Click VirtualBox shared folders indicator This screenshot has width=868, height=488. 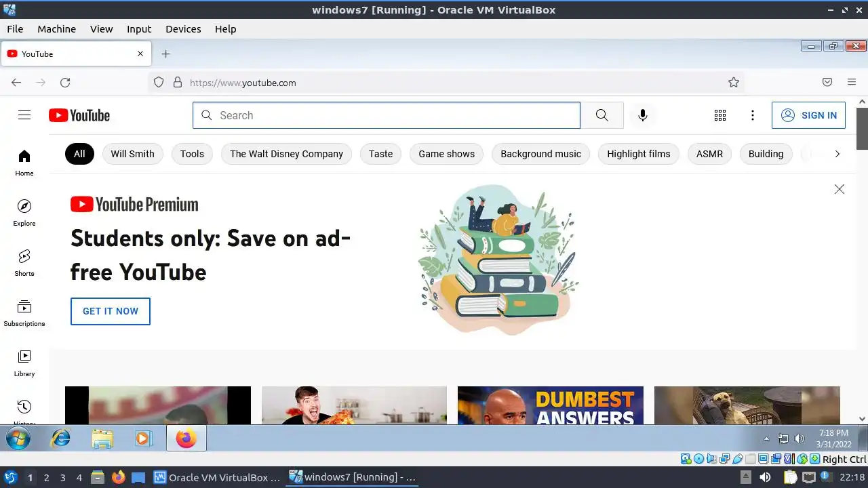(x=751, y=460)
